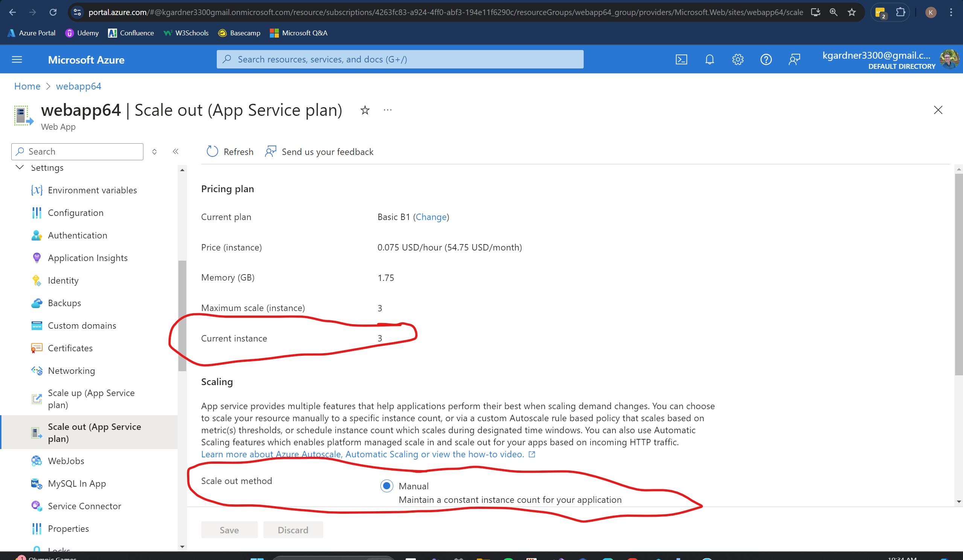This screenshot has height=560, width=963.
Task: Click the site information icon in address bar
Action: 77,12
